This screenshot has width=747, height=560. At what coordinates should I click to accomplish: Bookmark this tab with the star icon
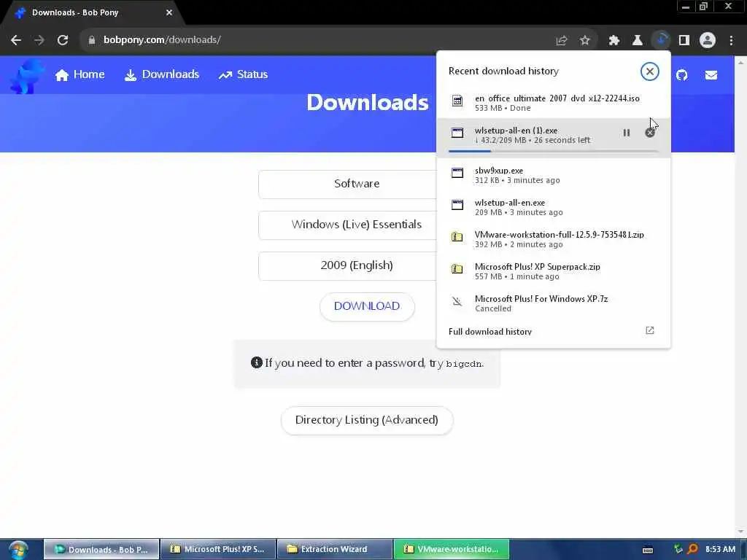click(x=585, y=41)
